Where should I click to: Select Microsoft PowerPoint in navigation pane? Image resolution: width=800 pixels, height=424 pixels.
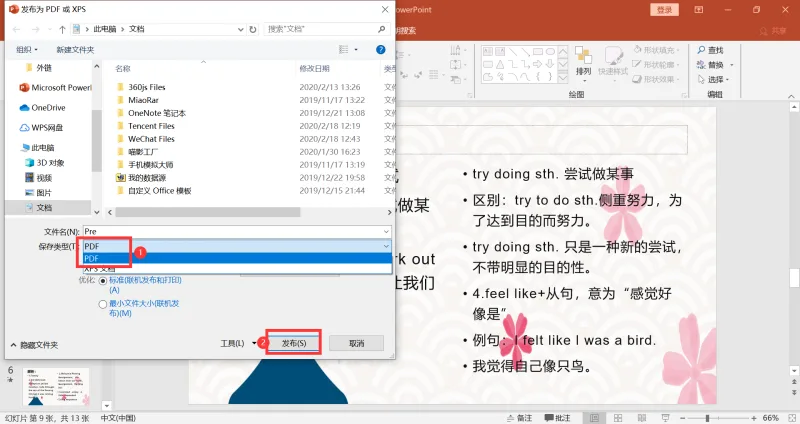[x=55, y=88]
